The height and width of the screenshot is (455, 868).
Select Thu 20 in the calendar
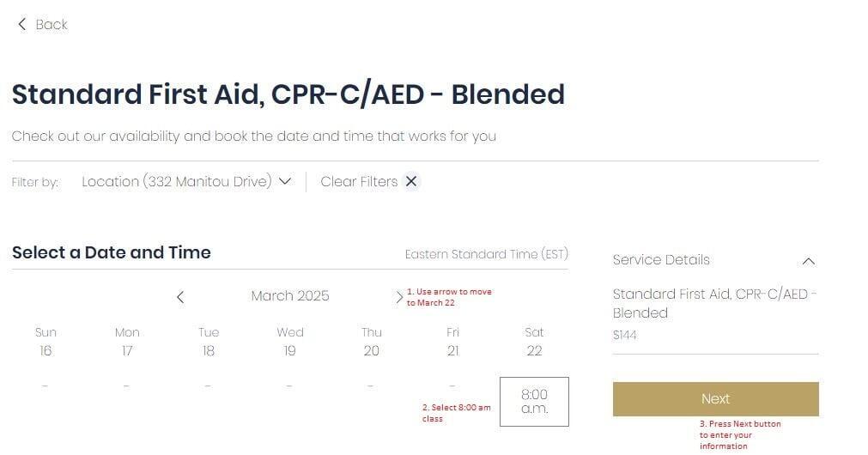pos(372,342)
